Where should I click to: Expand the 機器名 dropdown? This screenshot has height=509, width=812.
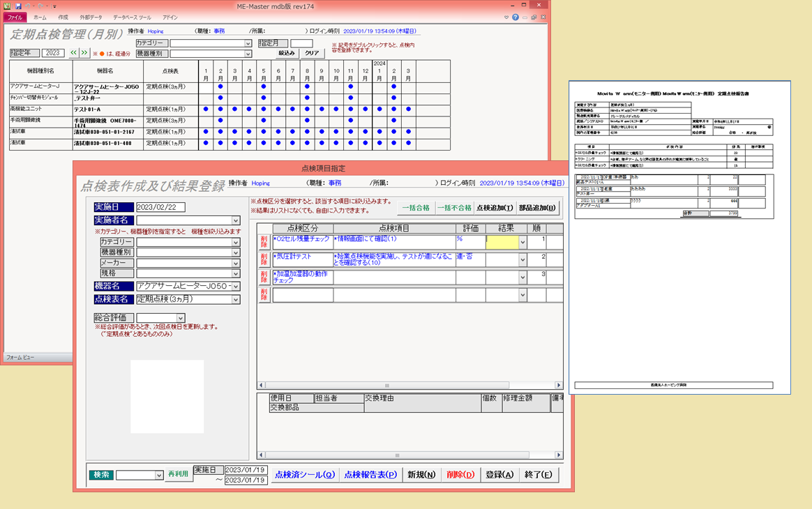tap(236, 287)
